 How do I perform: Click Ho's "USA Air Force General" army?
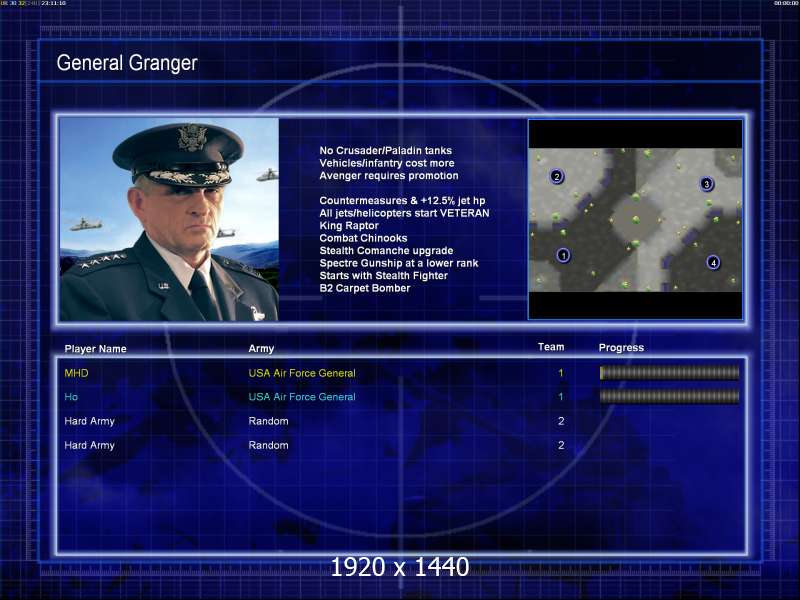(302, 397)
